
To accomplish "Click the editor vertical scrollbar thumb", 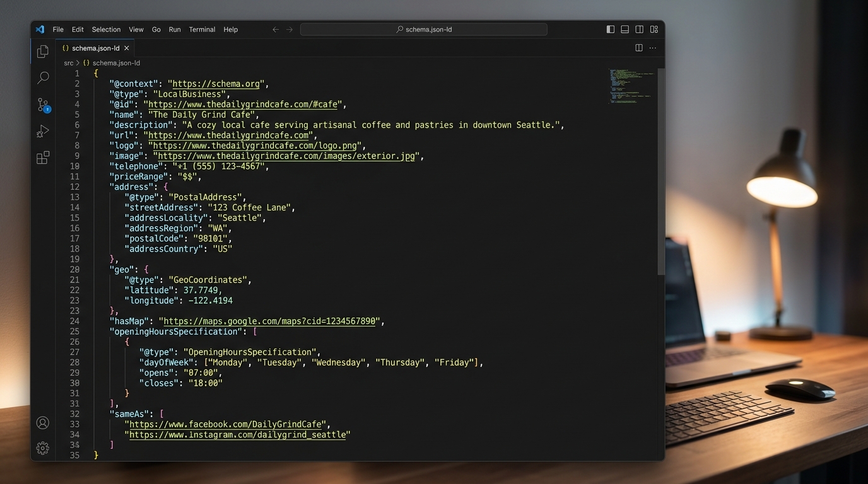I will point(660,171).
